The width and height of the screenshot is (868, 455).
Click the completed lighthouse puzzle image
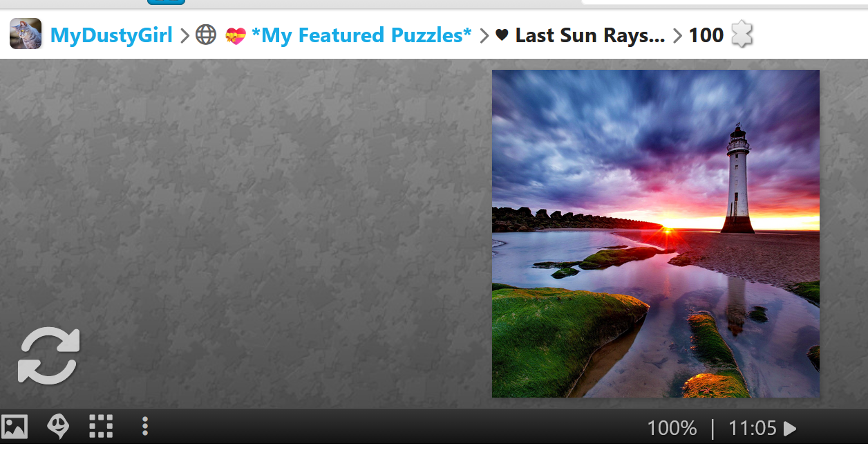[656, 234]
